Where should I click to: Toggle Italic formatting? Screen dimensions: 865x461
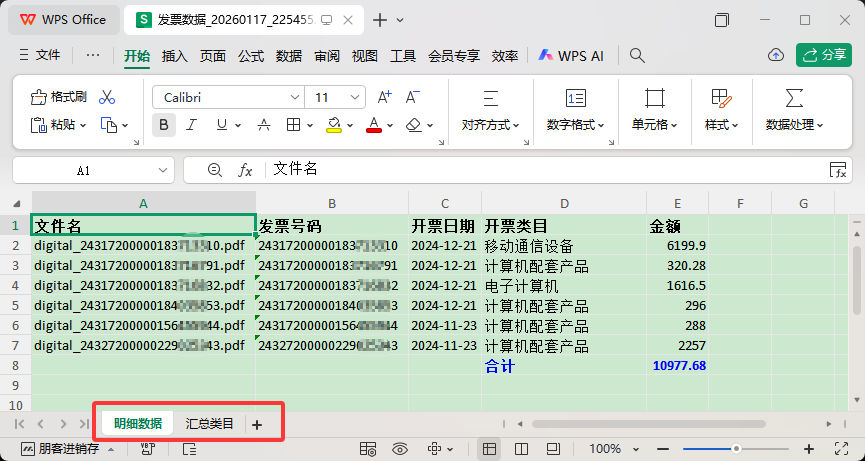(191, 125)
